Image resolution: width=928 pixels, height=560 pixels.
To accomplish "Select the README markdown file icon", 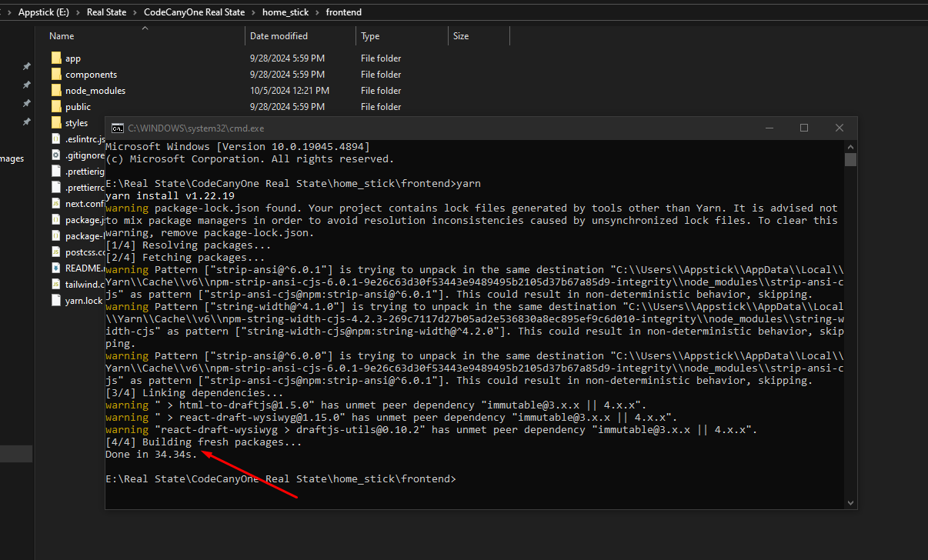I will 56,268.
